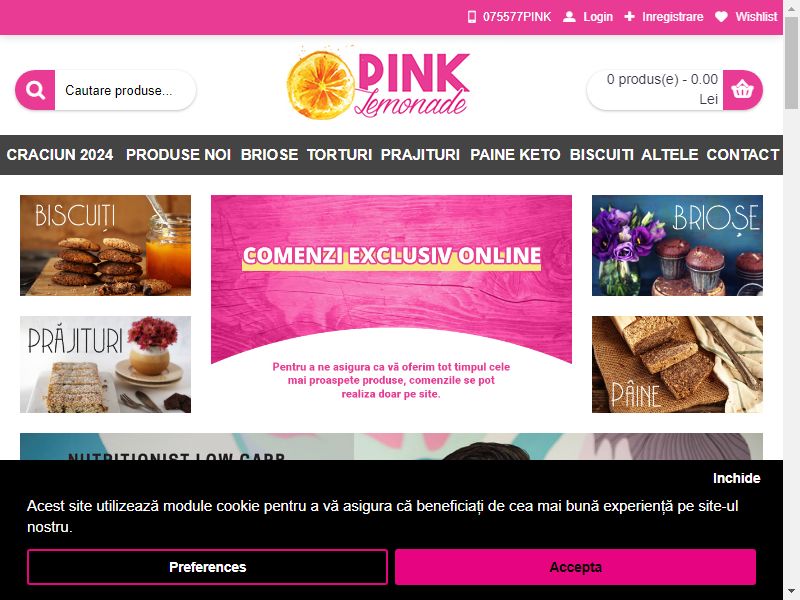Open cookie Preferences button
800x600 pixels.
pyautogui.click(x=207, y=567)
